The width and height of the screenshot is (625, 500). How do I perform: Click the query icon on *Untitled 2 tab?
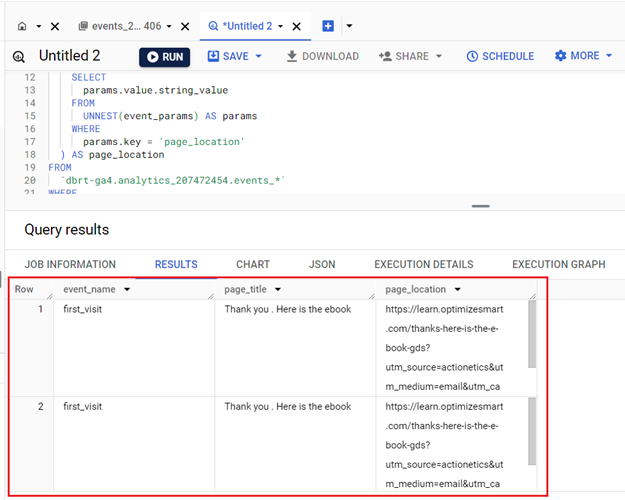[213, 26]
